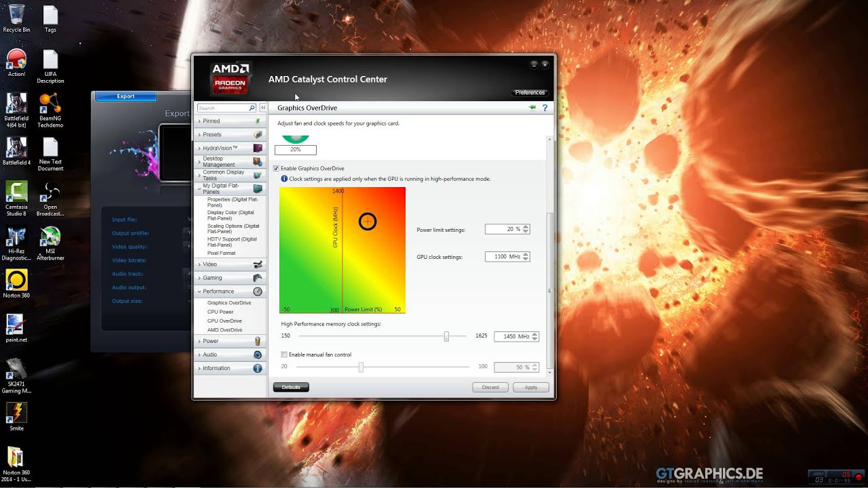Click the Apply button
The height and width of the screenshot is (488, 868).
[x=531, y=387]
